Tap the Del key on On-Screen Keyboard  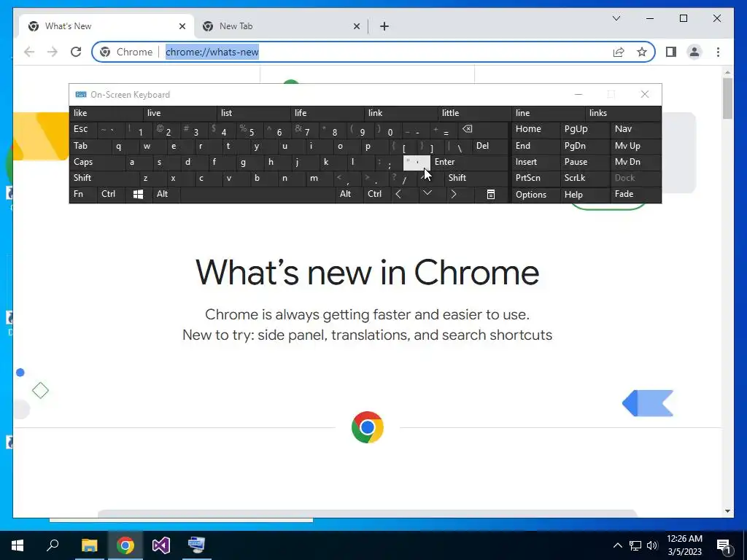[x=490, y=146]
